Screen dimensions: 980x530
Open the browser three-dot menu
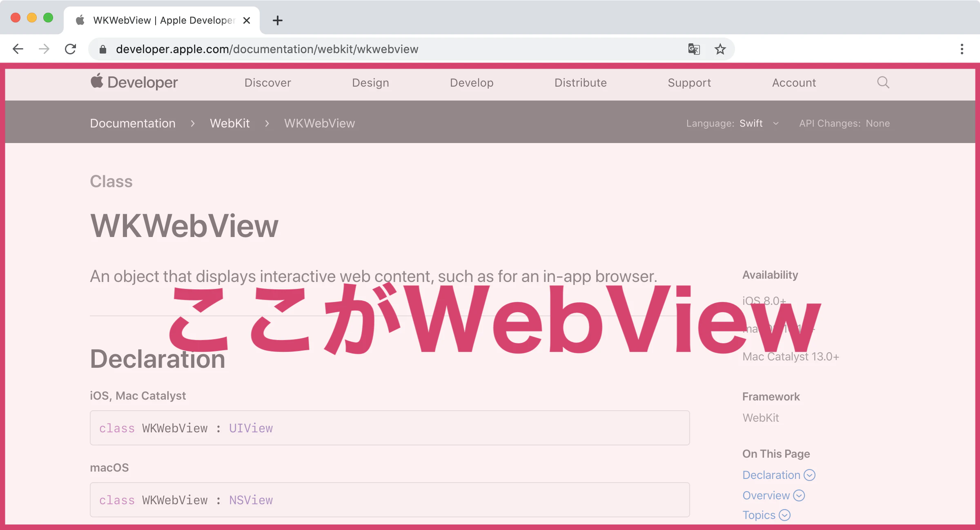[x=962, y=49]
